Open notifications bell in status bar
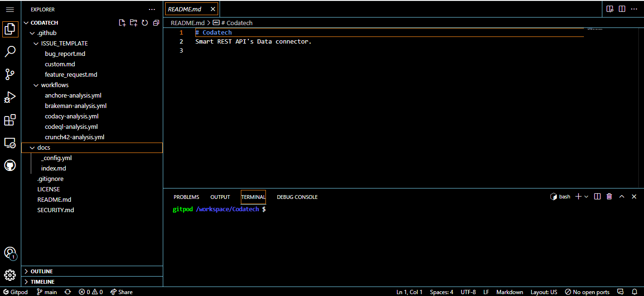Screen dimensions: 644x296 (635, 292)
